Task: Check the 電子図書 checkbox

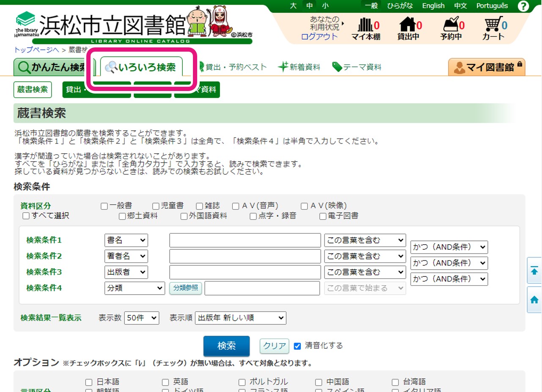Action: click(x=323, y=216)
